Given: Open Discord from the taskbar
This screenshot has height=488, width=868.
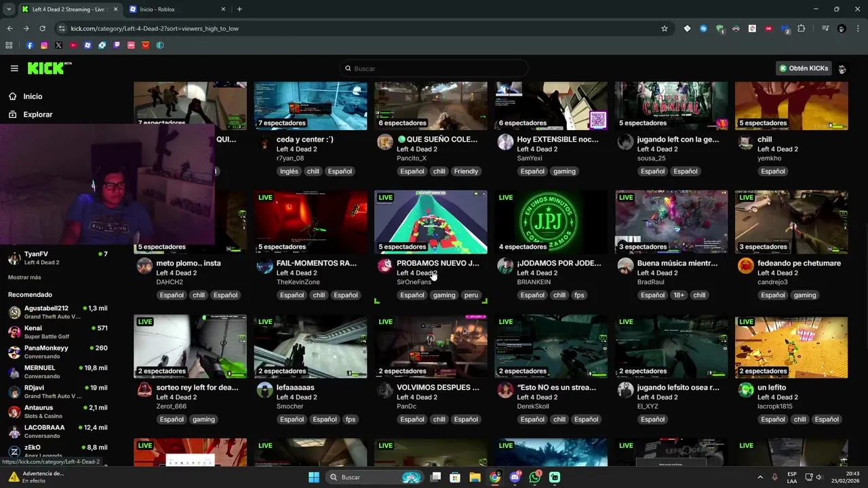Looking at the screenshot, I should click(515, 477).
